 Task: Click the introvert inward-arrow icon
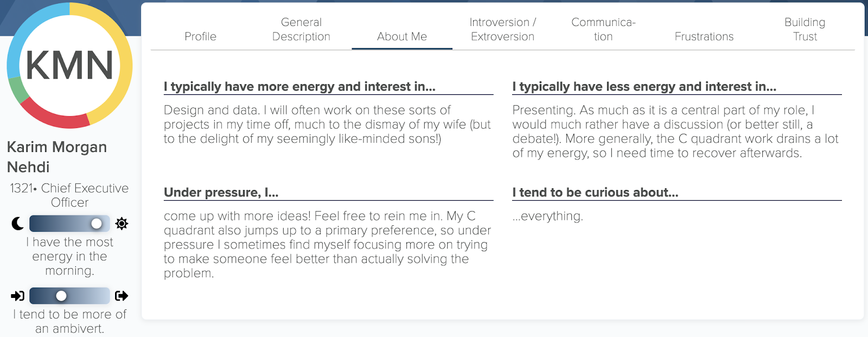tap(17, 296)
